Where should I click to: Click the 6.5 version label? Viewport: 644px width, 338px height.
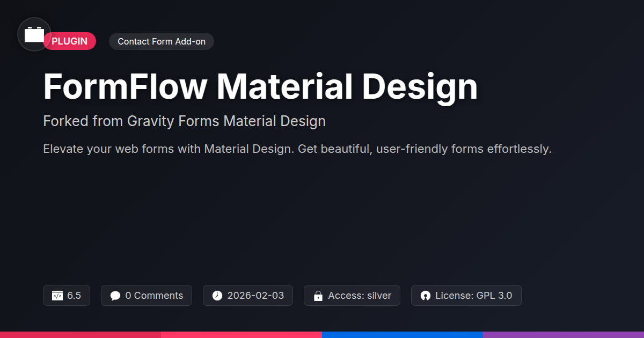coord(74,296)
